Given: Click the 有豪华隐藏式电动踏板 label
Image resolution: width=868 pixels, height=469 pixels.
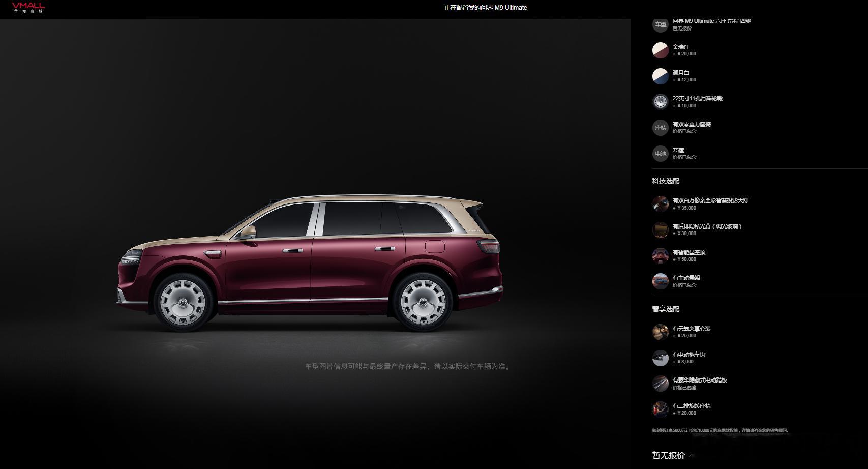Looking at the screenshot, I should 700,380.
